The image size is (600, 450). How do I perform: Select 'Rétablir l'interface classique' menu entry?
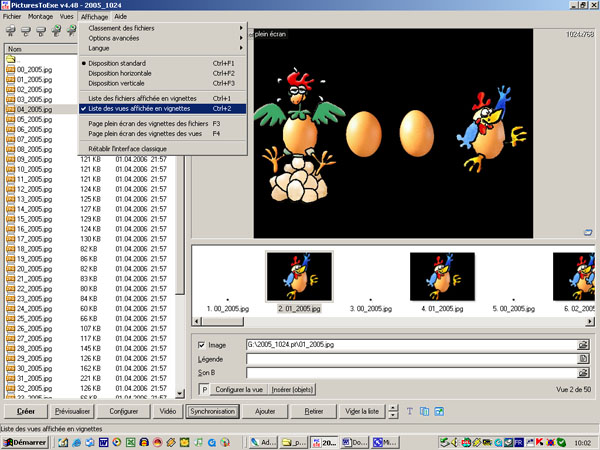[x=162, y=149]
